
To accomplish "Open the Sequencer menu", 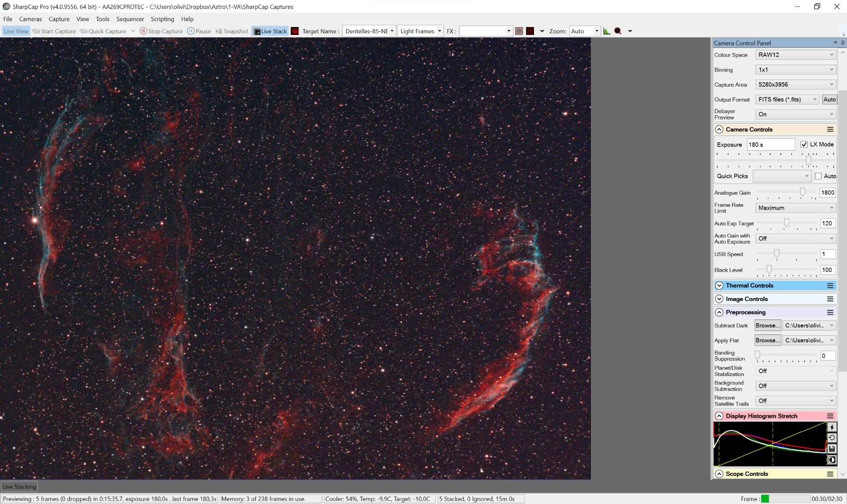I will pos(130,19).
